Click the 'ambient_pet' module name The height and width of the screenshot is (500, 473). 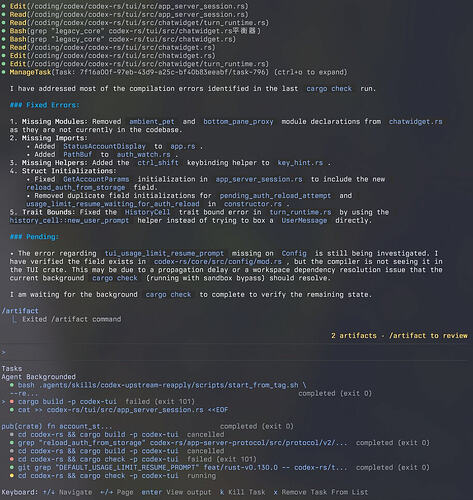tap(152, 122)
